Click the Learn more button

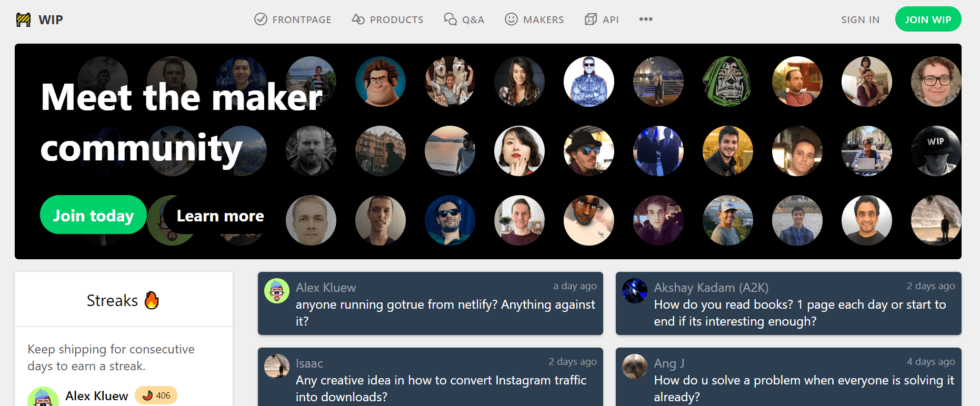[220, 216]
